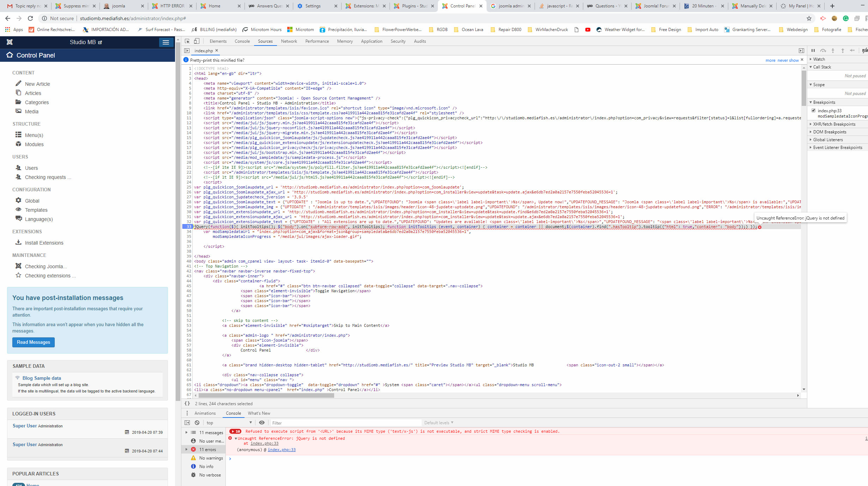Close the index.php source tab
Viewport: 868px width, 486px height.
point(217,50)
